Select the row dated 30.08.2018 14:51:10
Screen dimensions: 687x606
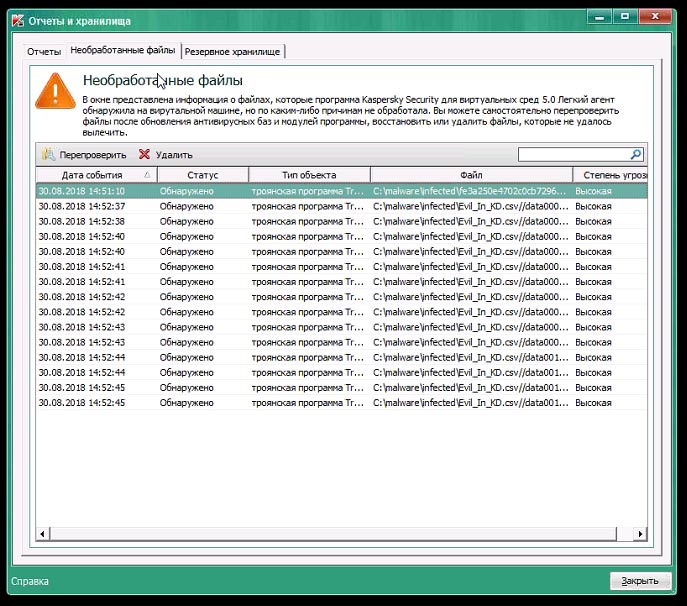click(341, 191)
